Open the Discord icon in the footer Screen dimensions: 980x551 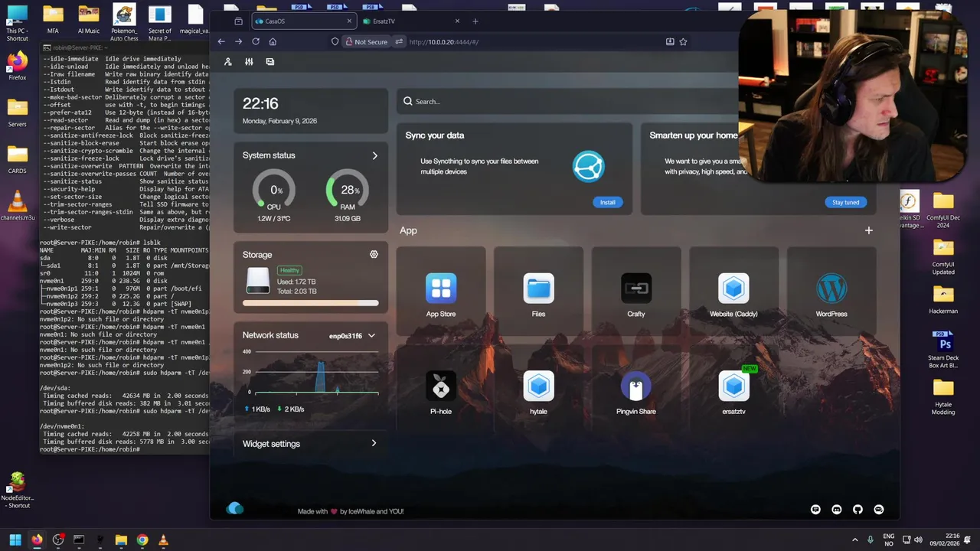[837, 510]
